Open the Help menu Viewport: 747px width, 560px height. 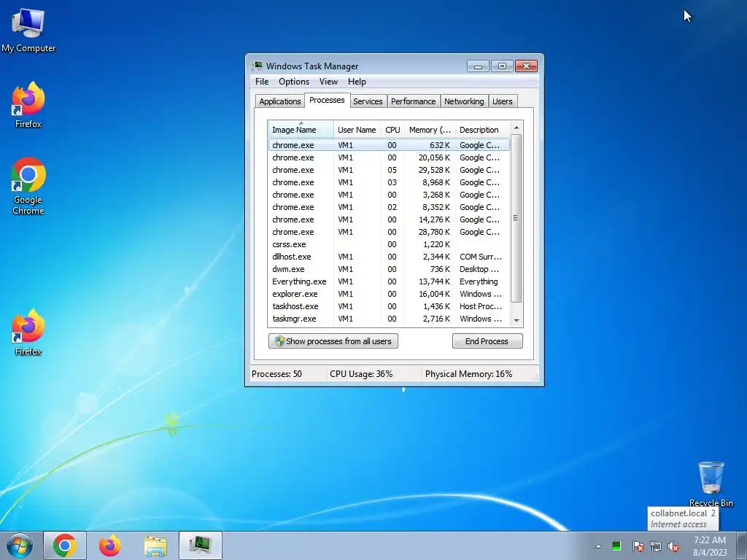(x=357, y=82)
